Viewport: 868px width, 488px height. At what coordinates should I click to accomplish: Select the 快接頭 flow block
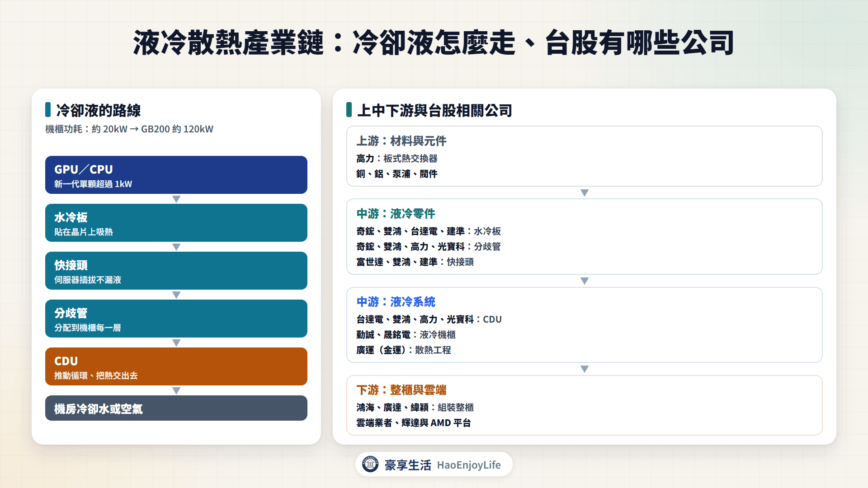(176, 271)
